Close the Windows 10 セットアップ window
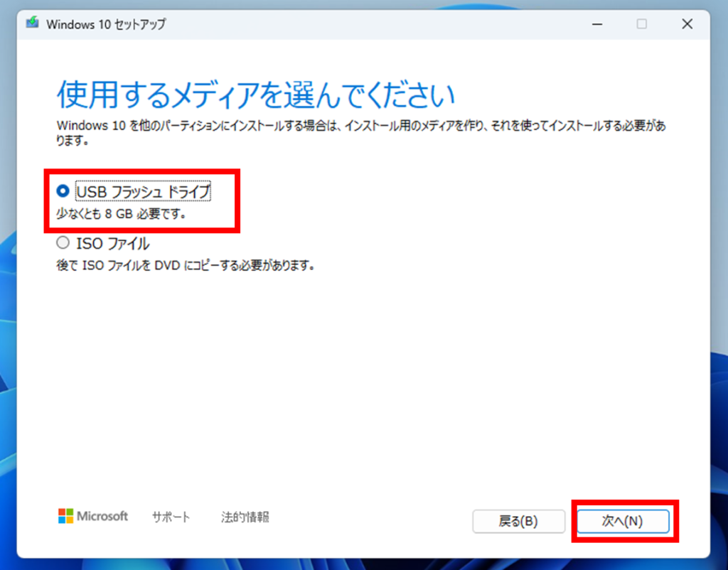Viewport: 728px width, 570px height. (x=687, y=24)
